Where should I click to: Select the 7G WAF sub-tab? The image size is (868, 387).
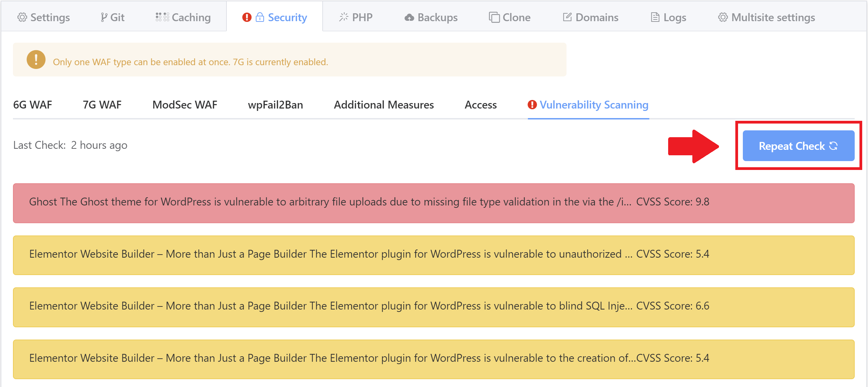click(102, 105)
